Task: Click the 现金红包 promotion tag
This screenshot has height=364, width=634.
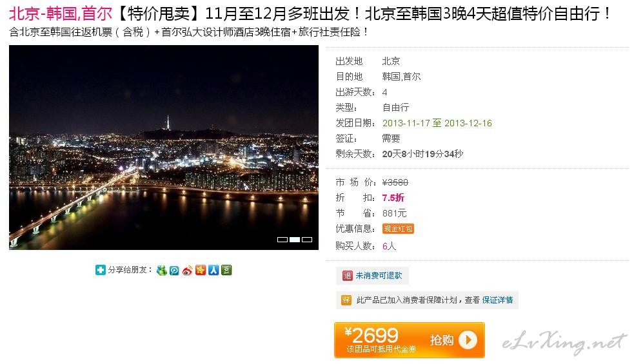Action: 398,229
